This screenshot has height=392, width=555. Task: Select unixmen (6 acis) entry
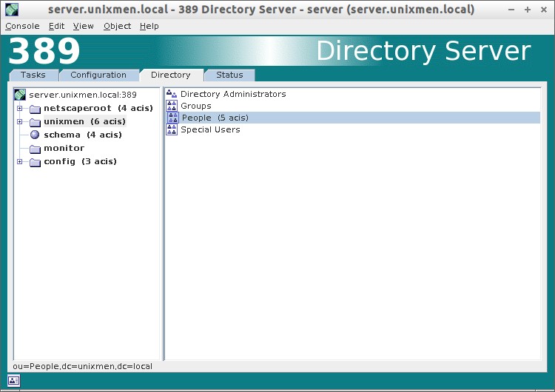click(x=85, y=122)
